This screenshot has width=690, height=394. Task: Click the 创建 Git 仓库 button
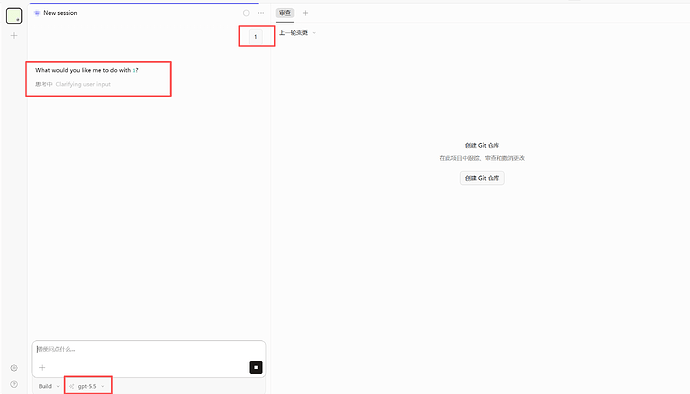pyautogui.click(x=482, y=178)
